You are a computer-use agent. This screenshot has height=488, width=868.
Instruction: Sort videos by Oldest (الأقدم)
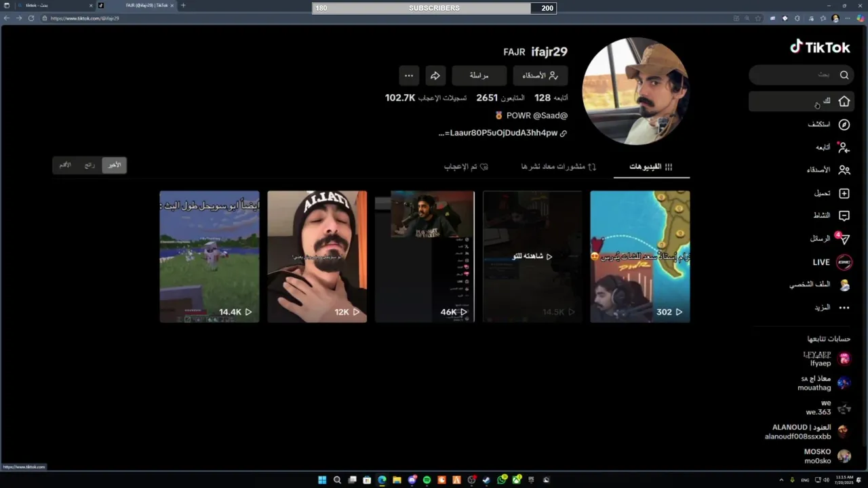click(65, 165)
